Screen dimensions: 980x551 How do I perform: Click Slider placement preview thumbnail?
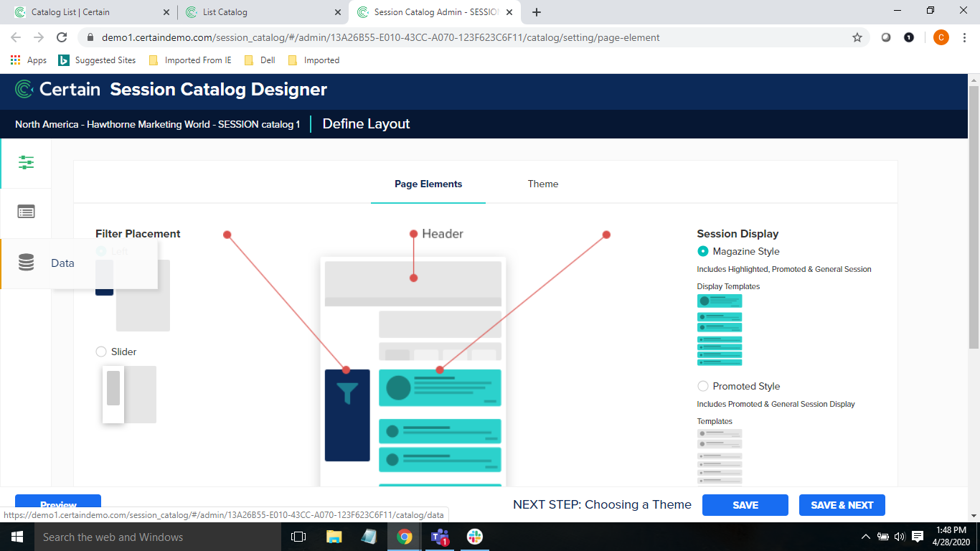tap(129, 394)
